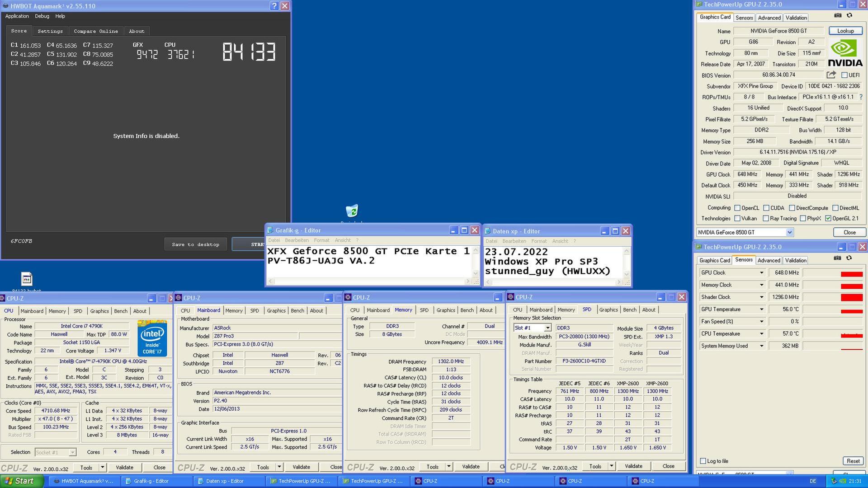Switch to Advanced tab in upper GPU-Z
The image size is (868, 488).
pyautogui.click(x=769, y=18)
